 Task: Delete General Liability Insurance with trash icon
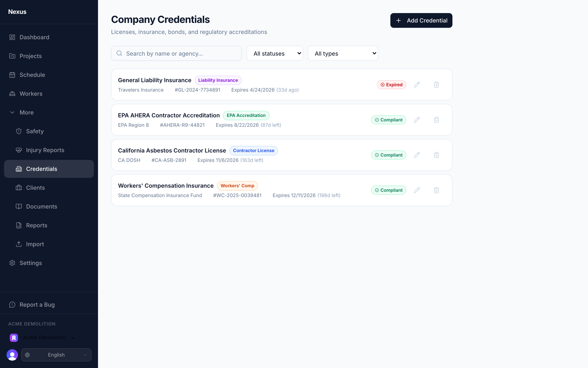tap(436, 85)
